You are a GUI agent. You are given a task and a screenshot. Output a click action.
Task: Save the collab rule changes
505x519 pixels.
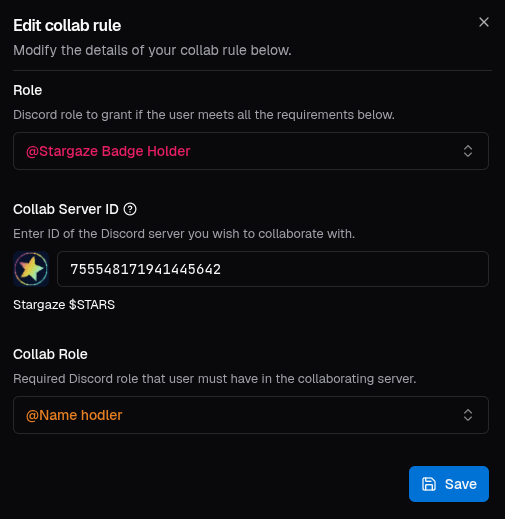click(449, 484)
